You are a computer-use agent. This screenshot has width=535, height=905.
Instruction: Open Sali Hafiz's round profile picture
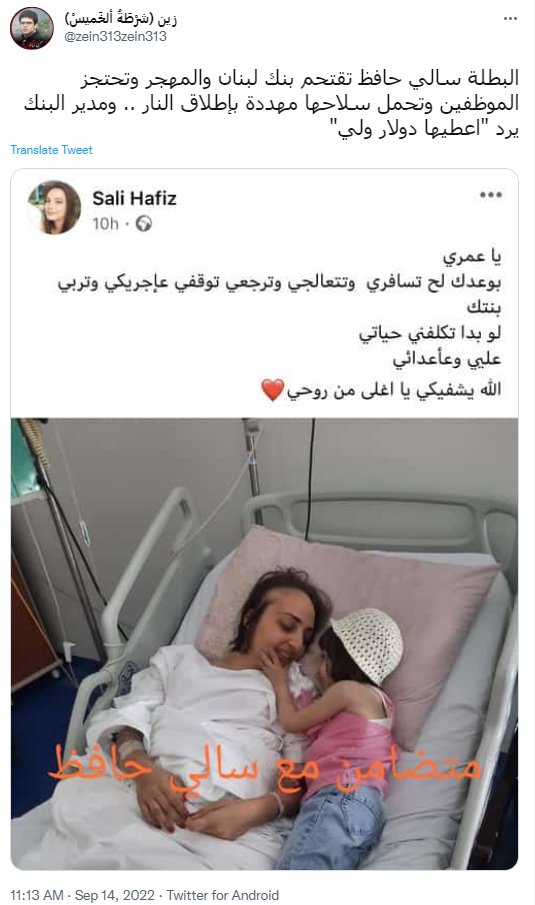54,207
